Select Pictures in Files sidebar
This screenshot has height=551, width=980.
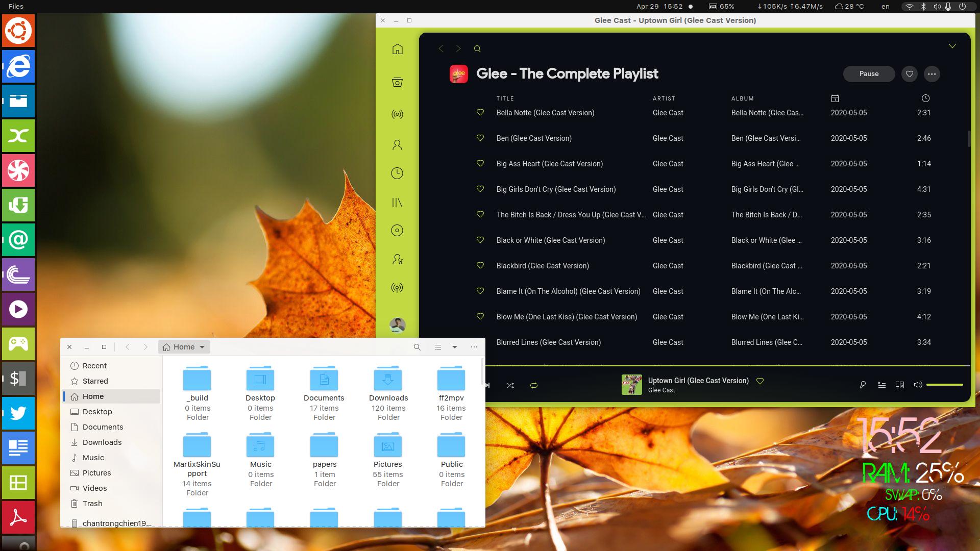(x=112, y=473)
